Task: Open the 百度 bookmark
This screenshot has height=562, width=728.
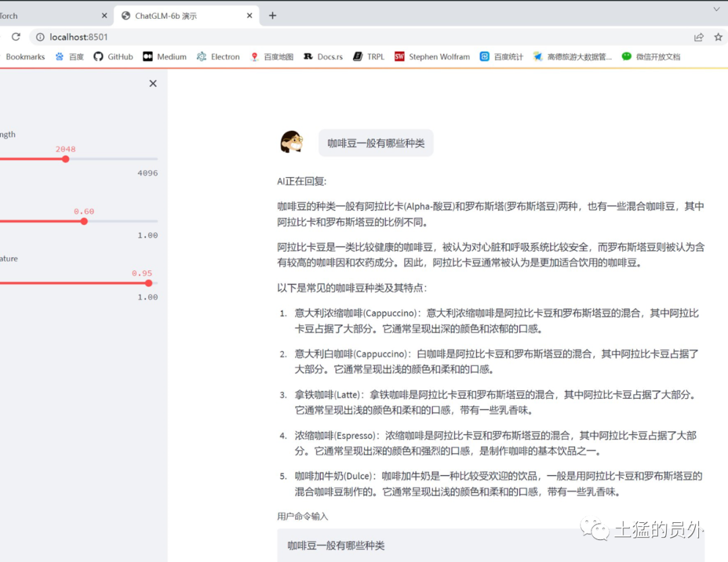Action: 69,57
